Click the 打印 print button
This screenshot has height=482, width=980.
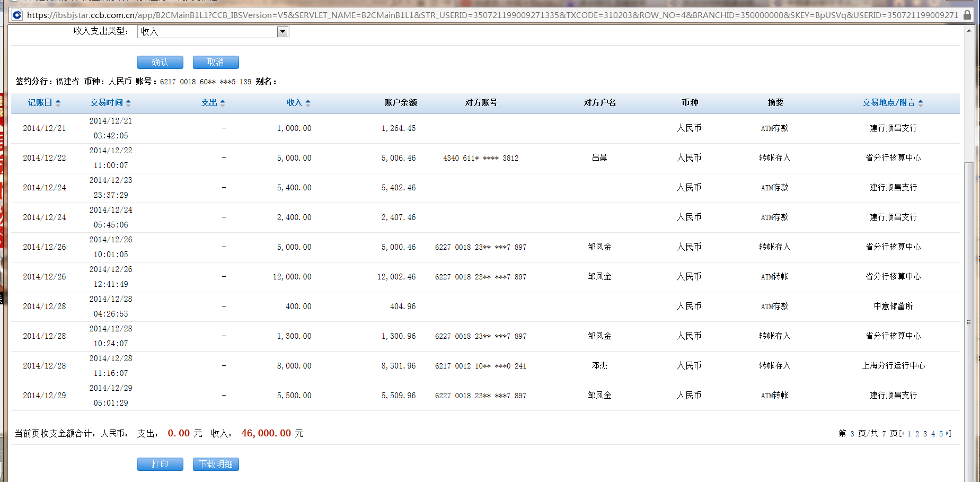[x=160, y=464]
